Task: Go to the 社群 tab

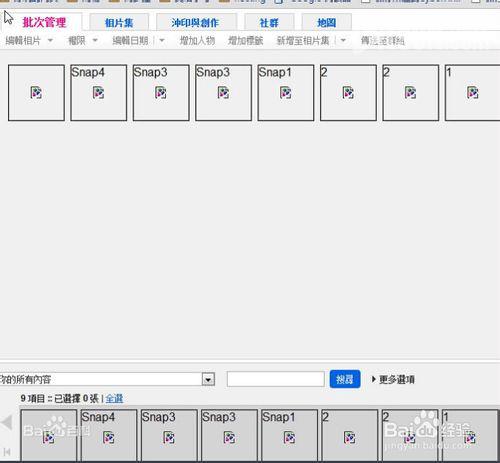Action: coord(269,23)
